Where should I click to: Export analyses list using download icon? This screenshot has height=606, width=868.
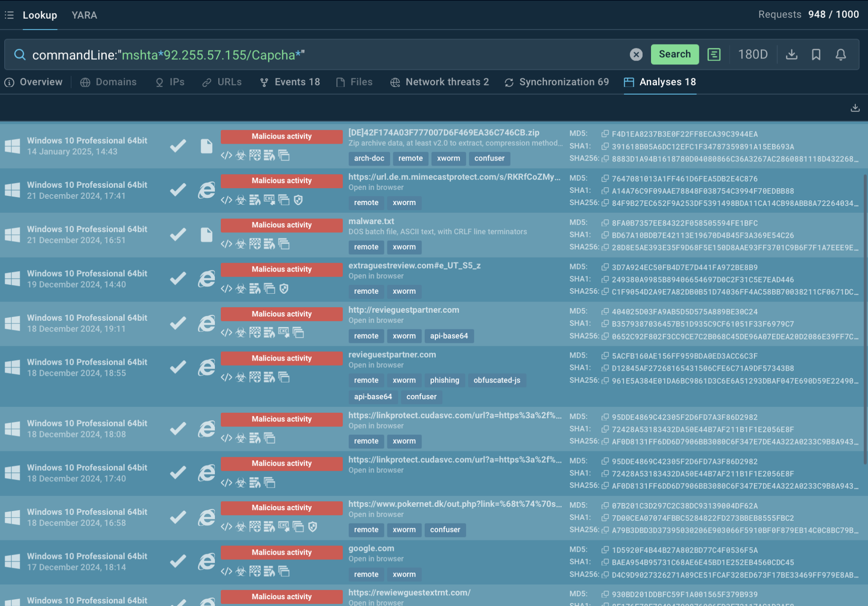tap(855, 108)
